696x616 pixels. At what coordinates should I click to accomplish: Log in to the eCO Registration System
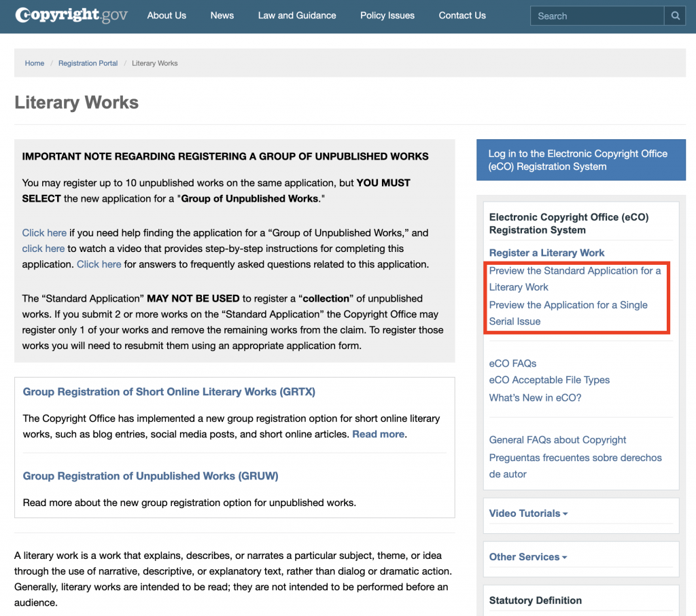(x=580, y=160)
